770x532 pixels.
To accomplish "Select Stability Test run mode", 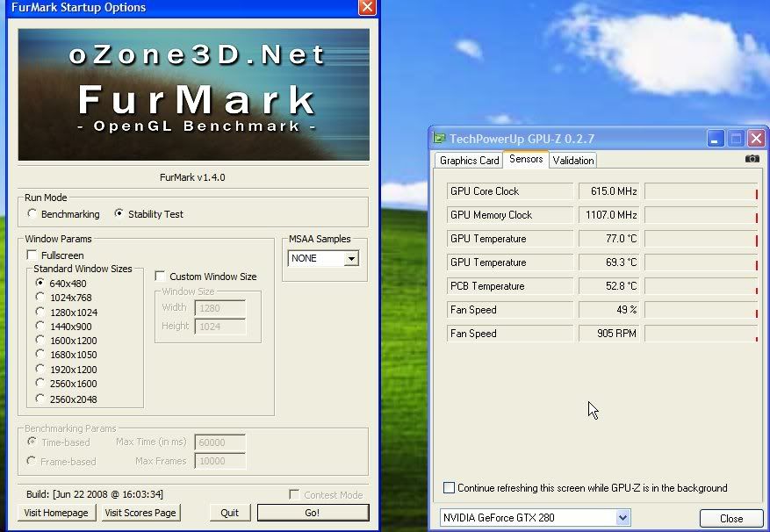I will click(119, 213).
